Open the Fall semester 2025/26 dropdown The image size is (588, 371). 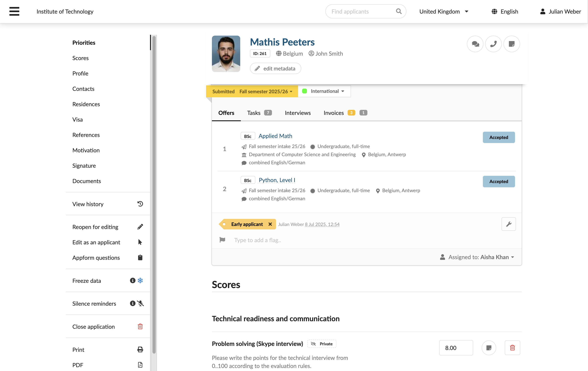click(x=266, y=91)
